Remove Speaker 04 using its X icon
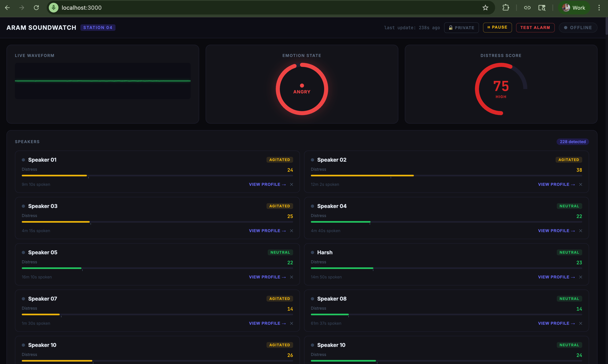The image size is (608, 364). pos(581,231)
